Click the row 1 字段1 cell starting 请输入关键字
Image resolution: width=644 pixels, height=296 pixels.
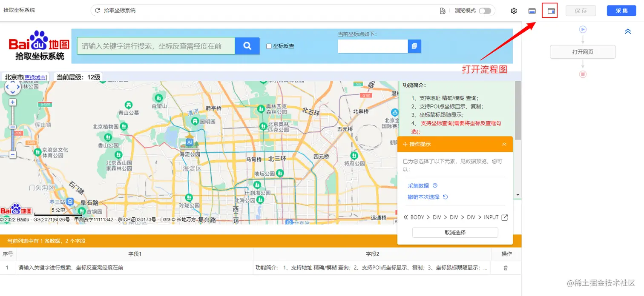(x=135, y=268)
